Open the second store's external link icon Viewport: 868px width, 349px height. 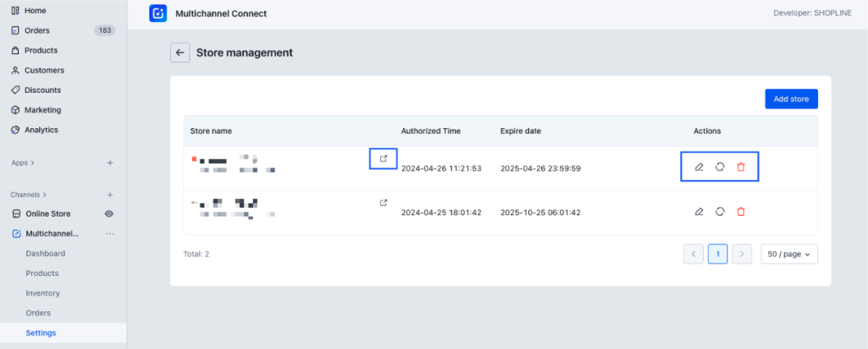[x=383, y=203]
